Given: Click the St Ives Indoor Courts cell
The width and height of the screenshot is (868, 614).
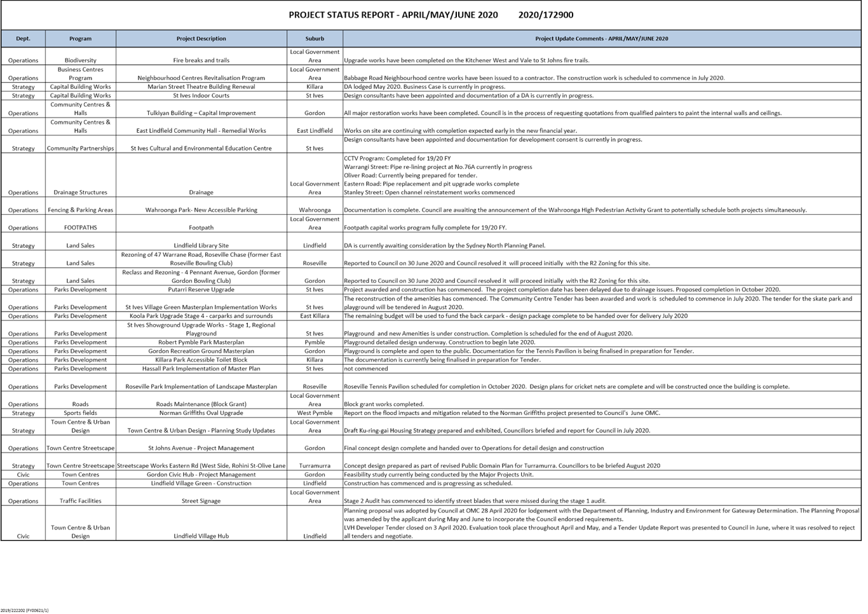Looking at the screenshot, I should [201, 96].
